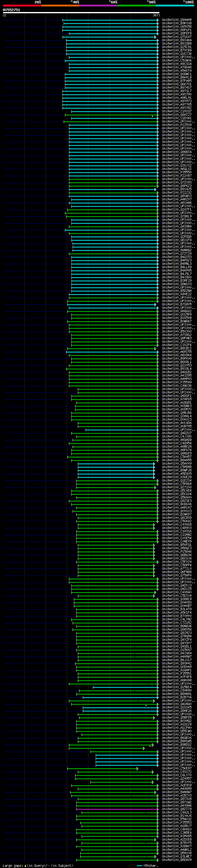Open the UniRef100_Q96BS4 hit label
Viewport: 197px width, 868px height.
pos(177,152)
